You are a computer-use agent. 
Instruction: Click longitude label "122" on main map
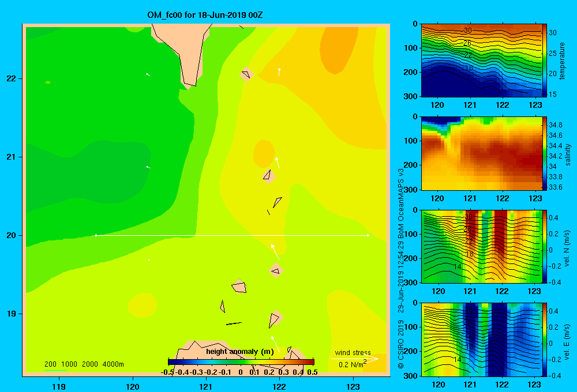(x=279, y=386)
